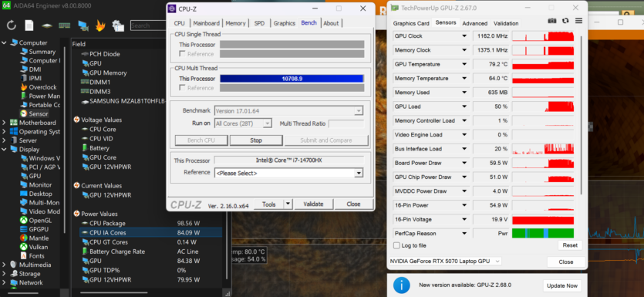Click the monitor-with-card icon in AIDA64 toolbar

[83, 26]
